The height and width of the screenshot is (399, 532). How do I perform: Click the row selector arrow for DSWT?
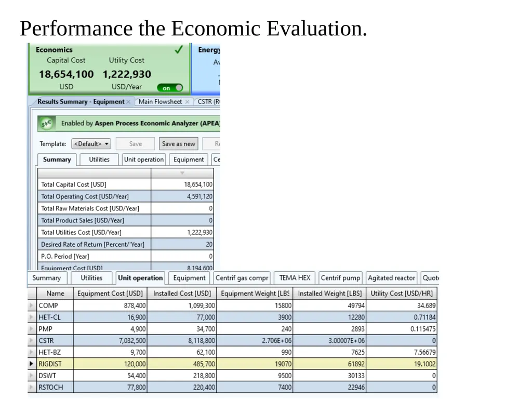32,376
